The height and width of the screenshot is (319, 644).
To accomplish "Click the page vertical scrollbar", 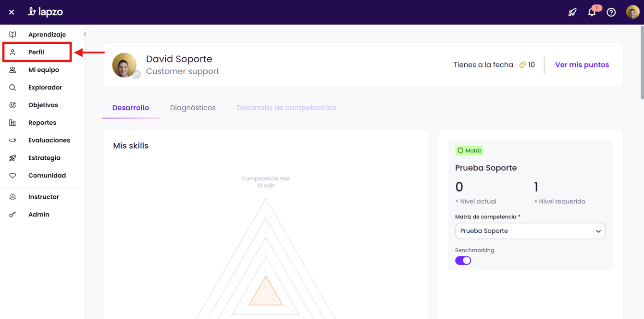I will coord(641,63).
